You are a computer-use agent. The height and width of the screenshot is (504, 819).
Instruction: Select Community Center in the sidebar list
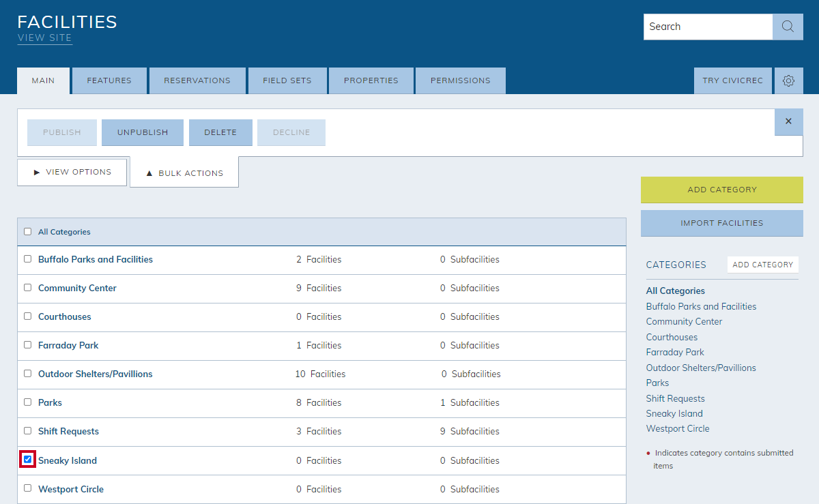coord(684,321)
